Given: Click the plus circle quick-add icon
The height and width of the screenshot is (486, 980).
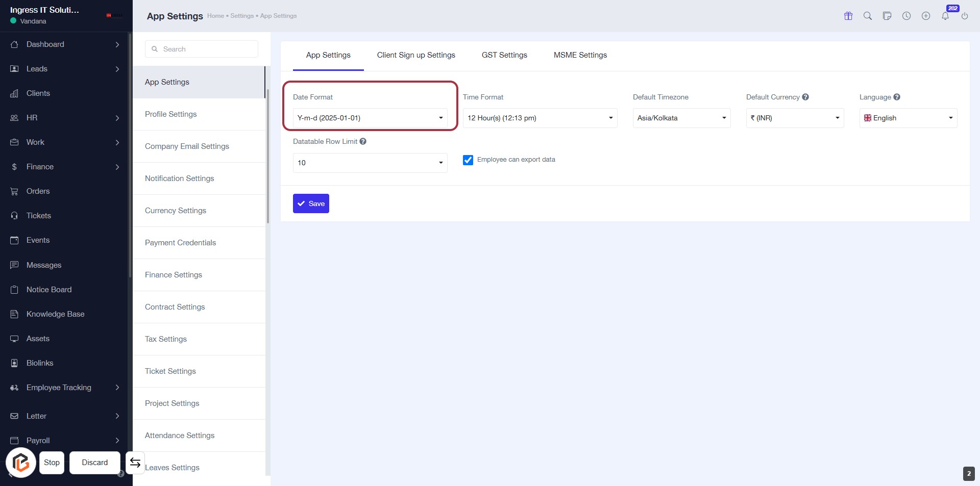Looking at the screenshot, I should click(926, 16).
